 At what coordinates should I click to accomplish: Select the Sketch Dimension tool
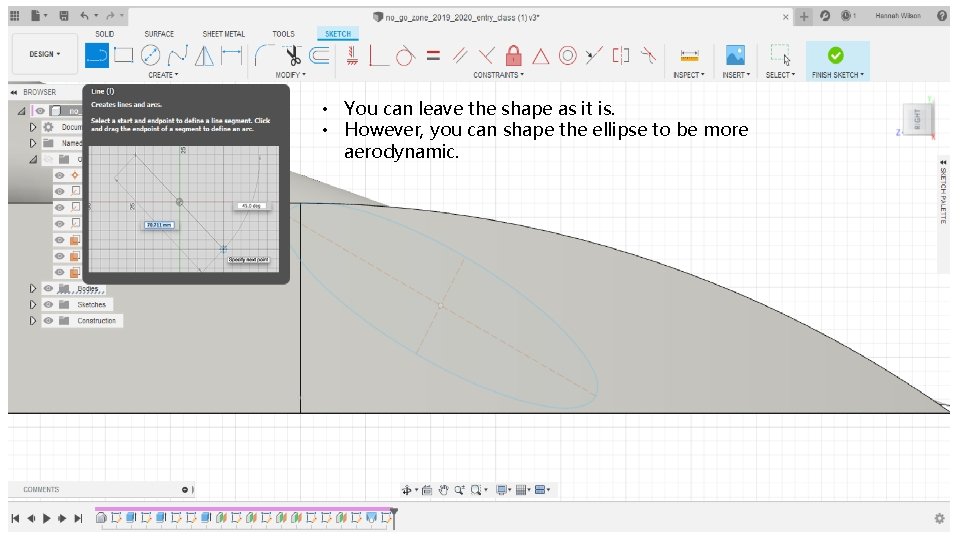[231, 56]
